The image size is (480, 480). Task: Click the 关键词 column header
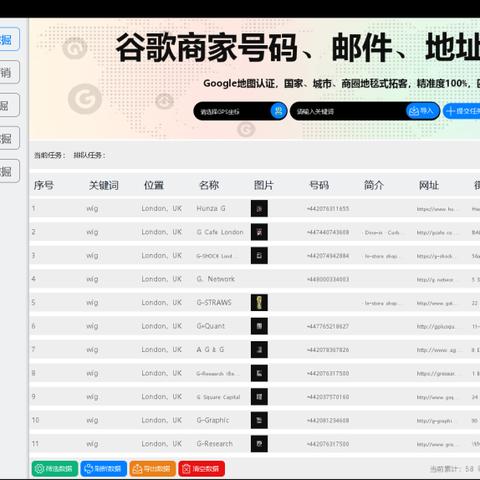click(104, 185)
